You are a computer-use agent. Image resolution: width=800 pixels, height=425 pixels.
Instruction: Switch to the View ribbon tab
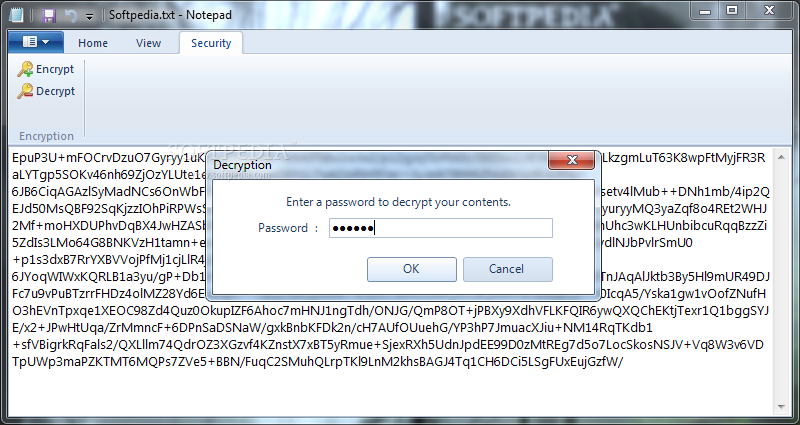148,43
